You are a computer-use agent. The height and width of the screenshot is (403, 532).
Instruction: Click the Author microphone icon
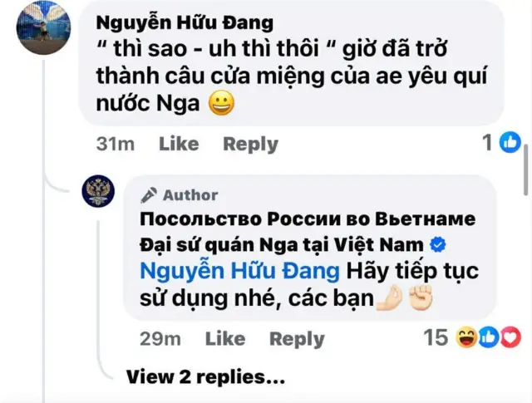[149, 195]
